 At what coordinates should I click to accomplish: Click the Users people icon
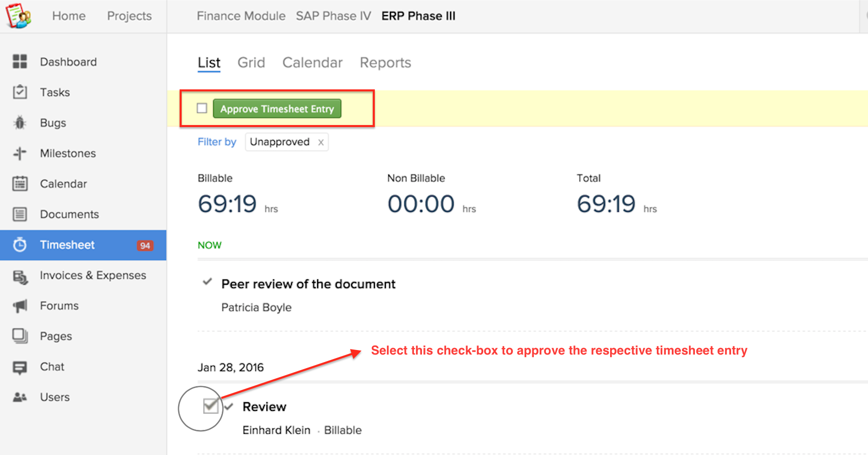pos(20,397)
